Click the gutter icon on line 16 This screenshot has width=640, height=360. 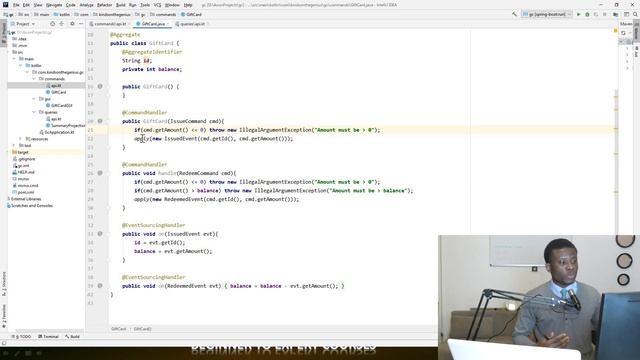100,87
